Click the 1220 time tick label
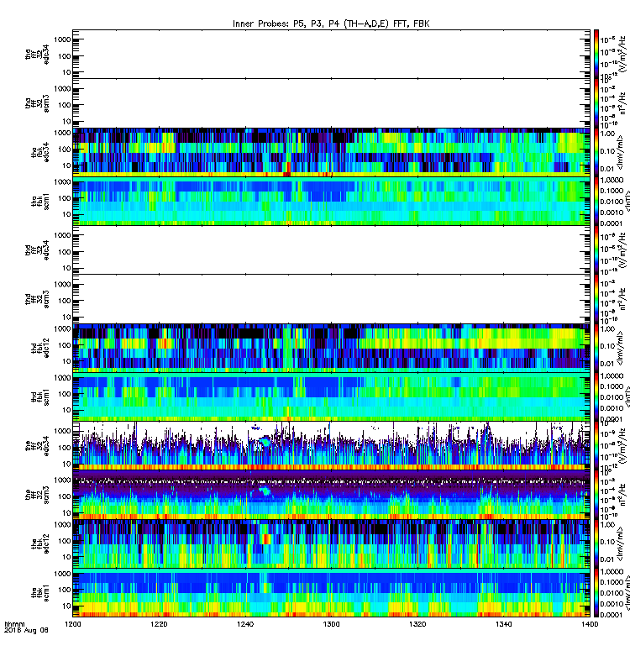 (159, 624)
